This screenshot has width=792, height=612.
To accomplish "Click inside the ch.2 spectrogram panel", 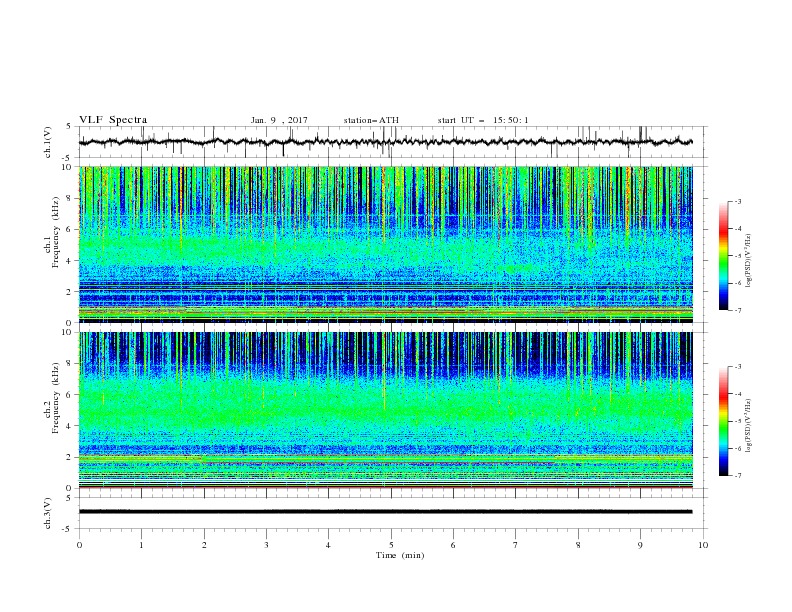I will tap(385, 410).
